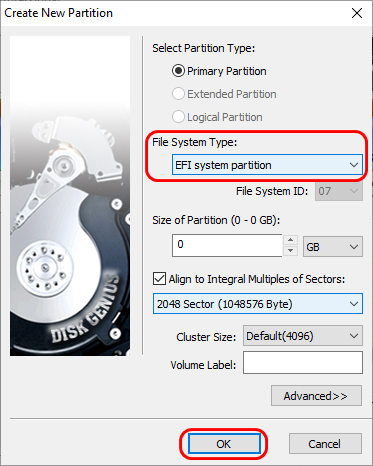Choose the Extended Partition option
The image size is (373, 466).
[x=178, y=94]
